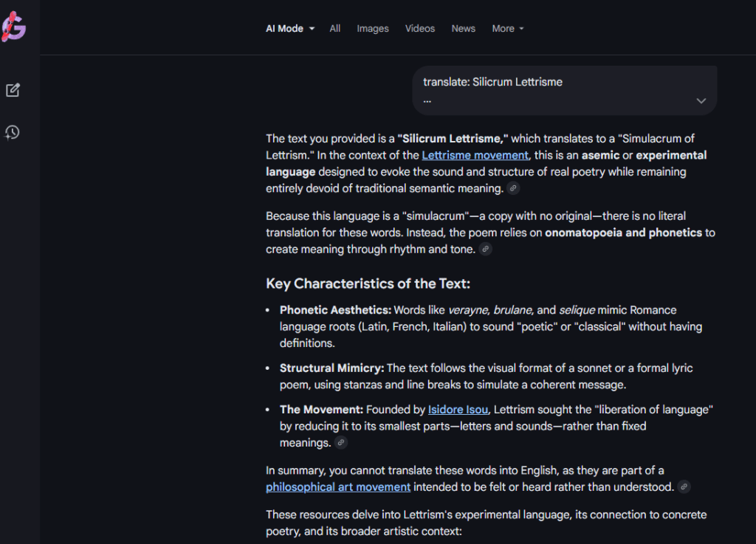Click source link icon after "rhythm and tone"

[485, 249]
